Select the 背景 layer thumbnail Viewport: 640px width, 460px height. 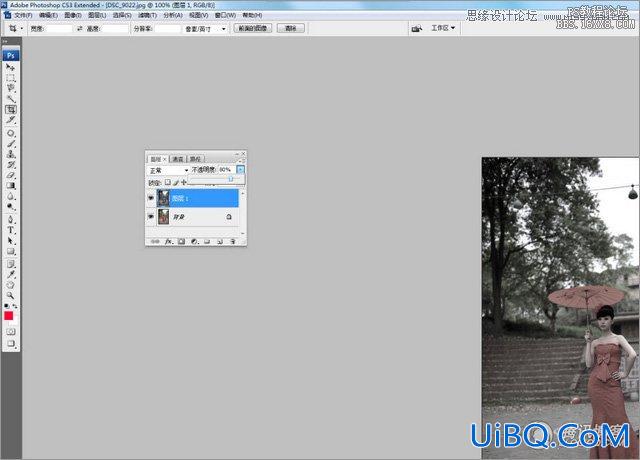(163, 217)
